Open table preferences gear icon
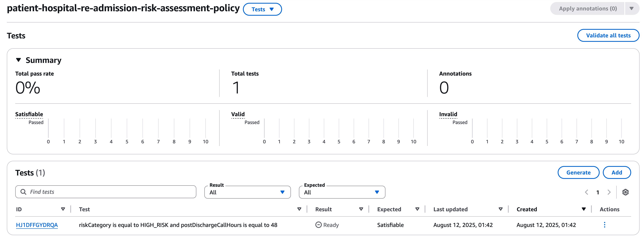The image size is (644, 242). click(x=625, y=192)
